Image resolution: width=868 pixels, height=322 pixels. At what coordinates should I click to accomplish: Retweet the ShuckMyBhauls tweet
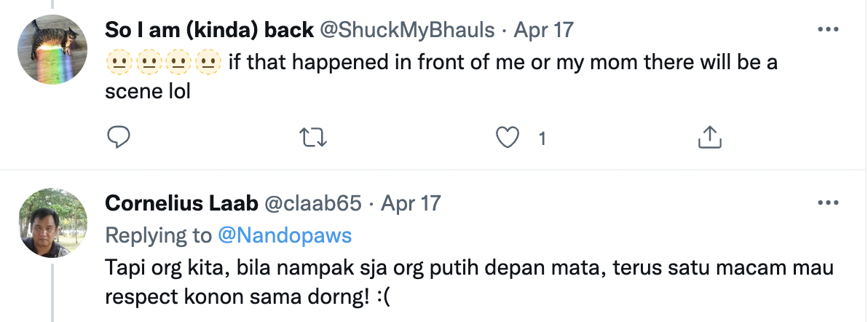coord(313,137)
